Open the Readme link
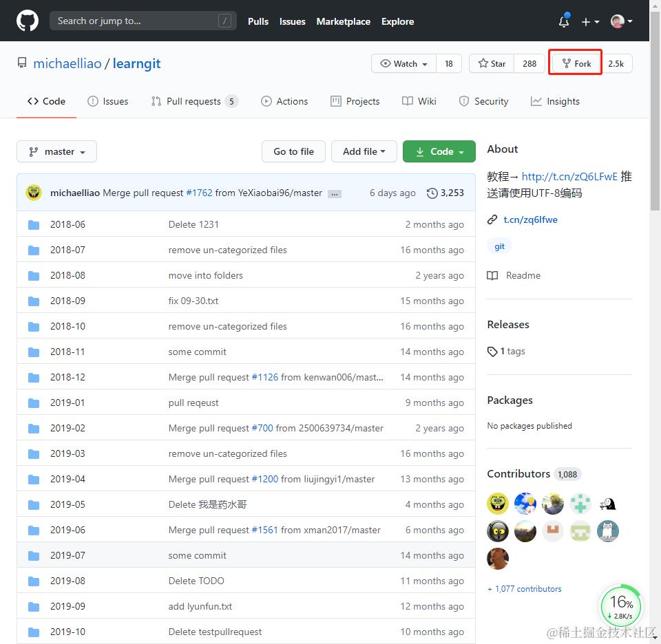 click(x=514, y=275)
